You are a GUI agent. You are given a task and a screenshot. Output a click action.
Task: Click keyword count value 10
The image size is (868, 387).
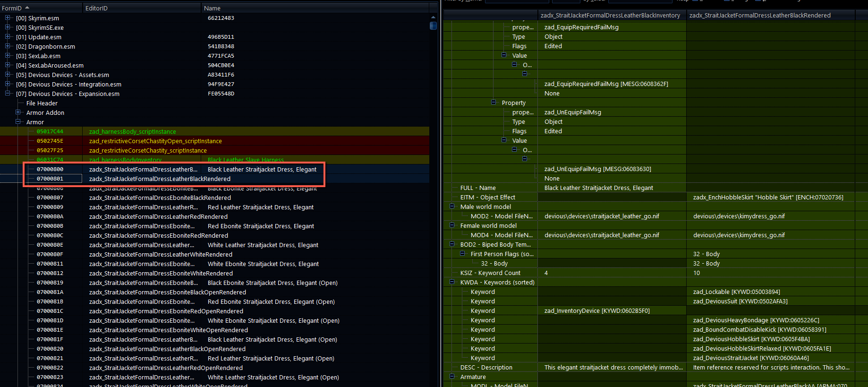pyautogui.click(x=697, y=273)
